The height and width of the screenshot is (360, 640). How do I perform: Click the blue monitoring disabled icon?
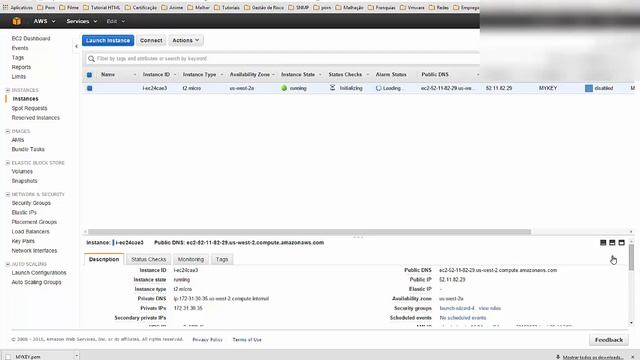pos(589,88)
